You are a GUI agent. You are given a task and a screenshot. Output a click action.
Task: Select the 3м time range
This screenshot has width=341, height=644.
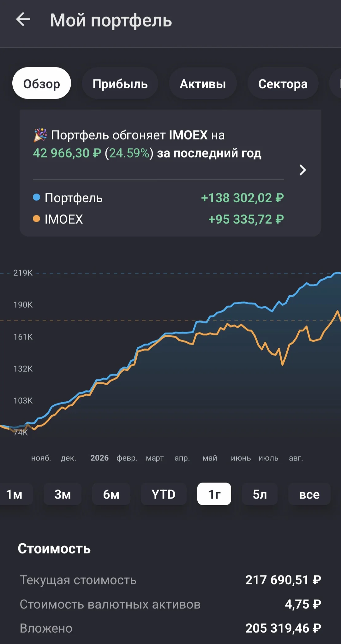63,494
